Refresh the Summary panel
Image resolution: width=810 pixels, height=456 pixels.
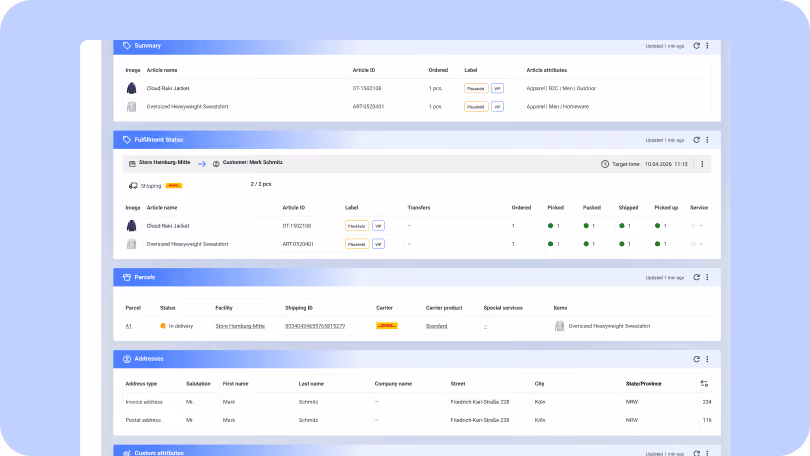point(696,46)
